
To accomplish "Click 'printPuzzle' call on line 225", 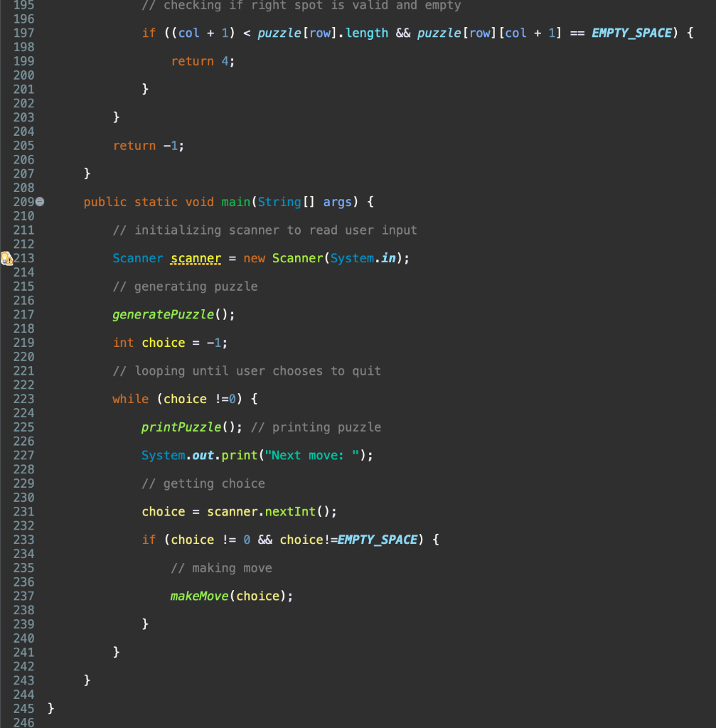I will [x=181, y=427].
